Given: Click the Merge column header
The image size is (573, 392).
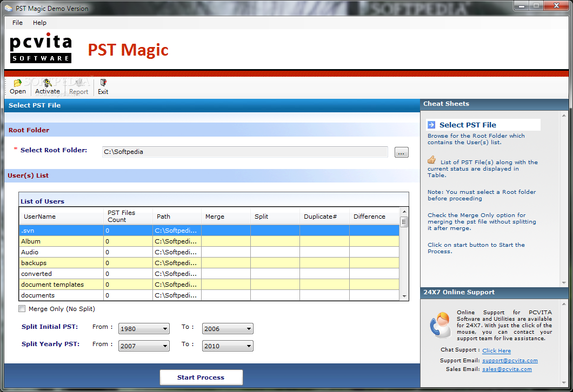Looking at the screenshot, I should 226,216.
